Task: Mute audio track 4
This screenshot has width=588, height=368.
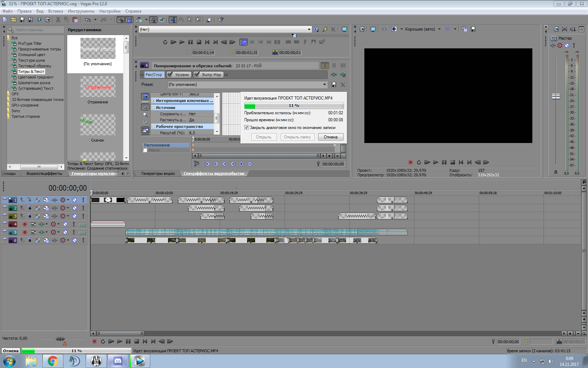Action: point(65,224)
